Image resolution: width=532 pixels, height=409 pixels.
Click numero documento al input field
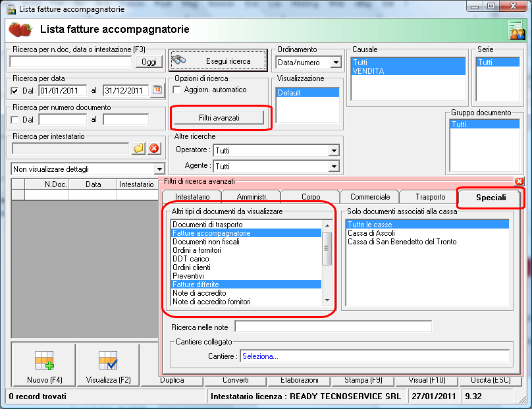126,119
